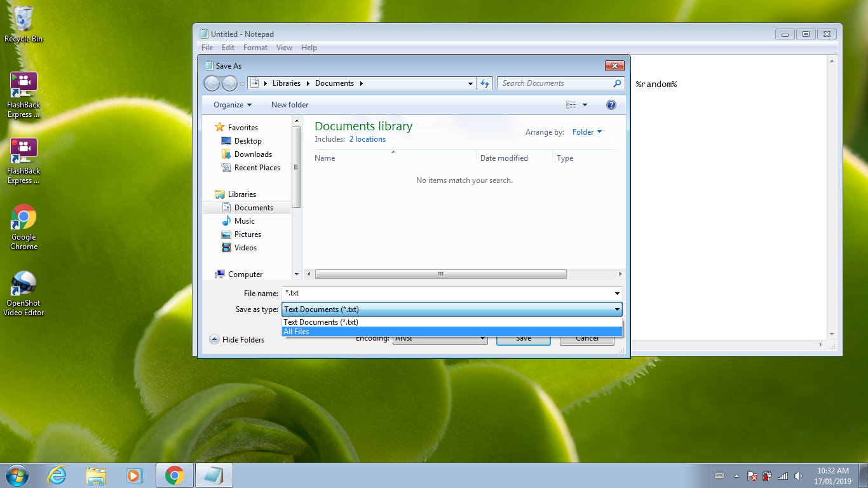Viewport: 868px width, 488px height.
Task: Open the Save As help icon
Action: 611,105
